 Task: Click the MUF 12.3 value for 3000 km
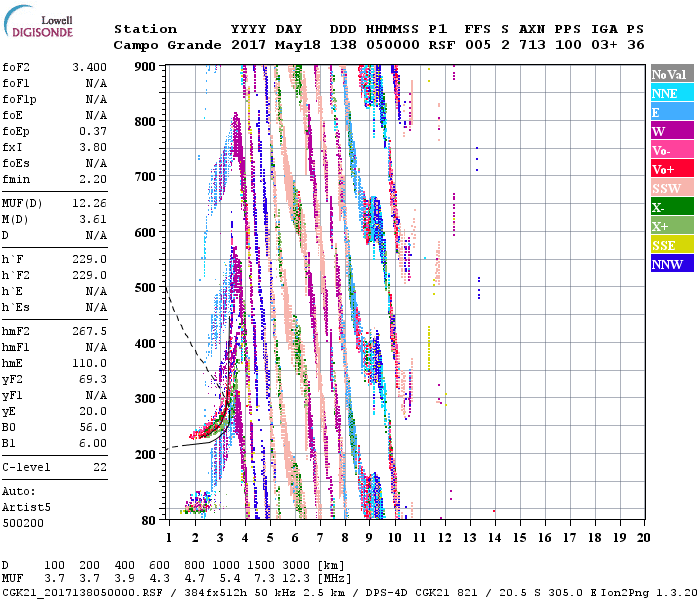point(296,579)
